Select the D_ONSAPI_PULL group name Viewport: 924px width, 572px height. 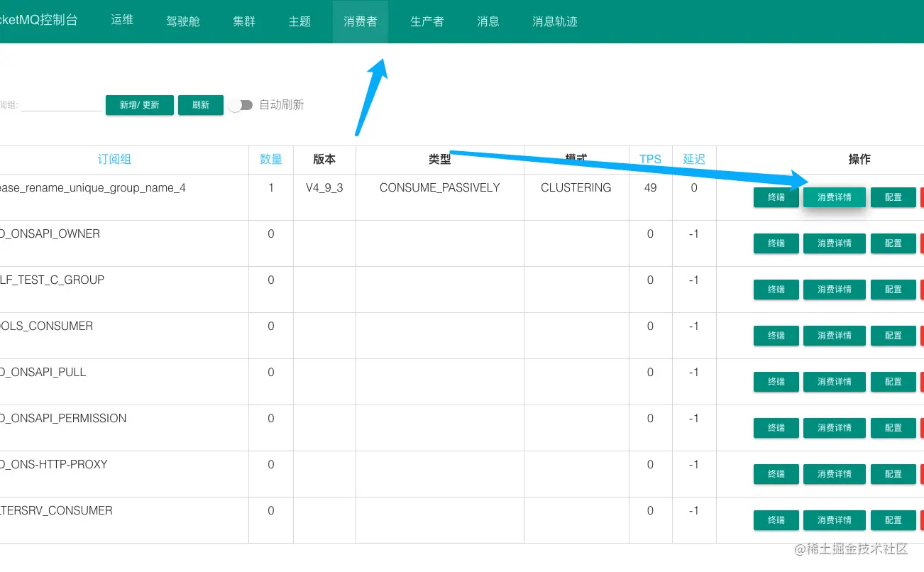43,373
